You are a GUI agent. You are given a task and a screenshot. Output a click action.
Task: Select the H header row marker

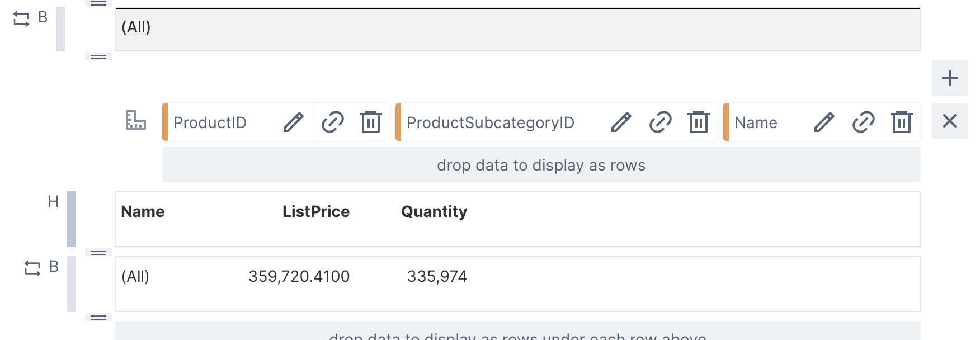[53, 201]
